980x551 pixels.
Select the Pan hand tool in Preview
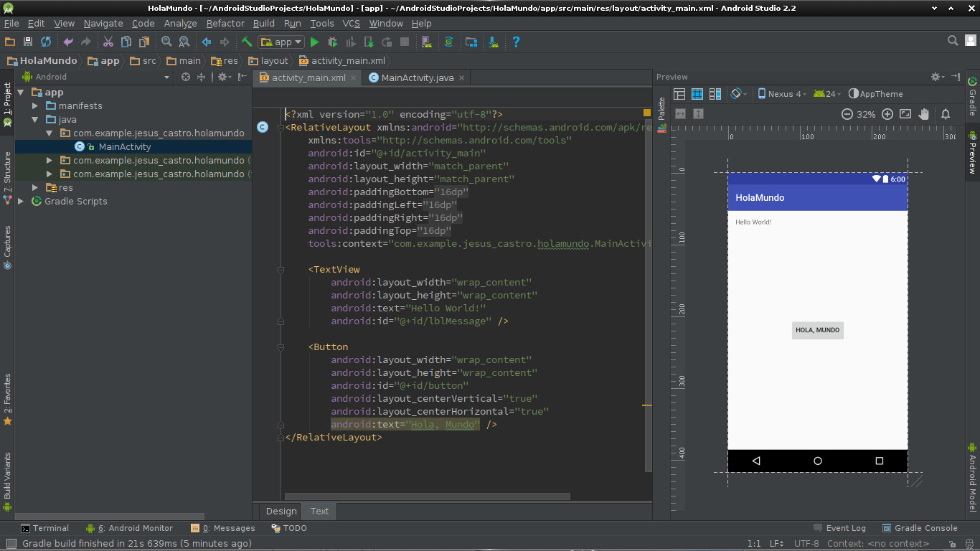[x=924, y=114]
